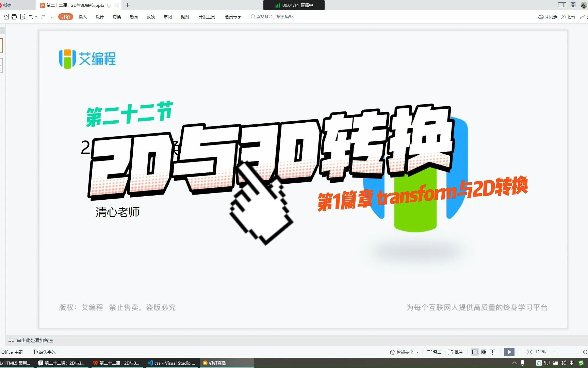Add a comment using the 批注 icon
This screenshot has width=588, height=368.
pos(455,352)
